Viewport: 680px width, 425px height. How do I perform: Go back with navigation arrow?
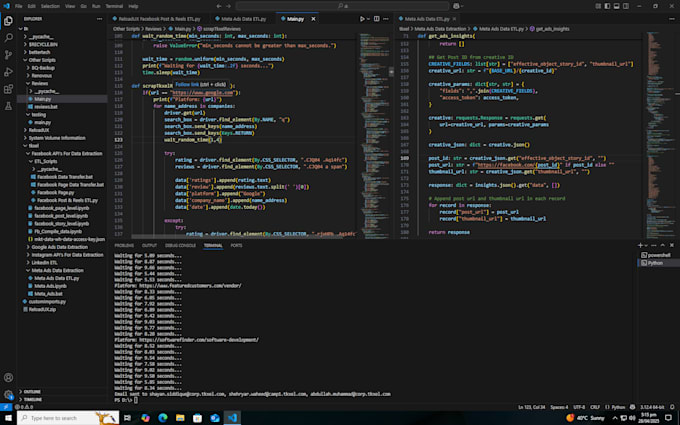pyautogui.click(x=219, y=6)
